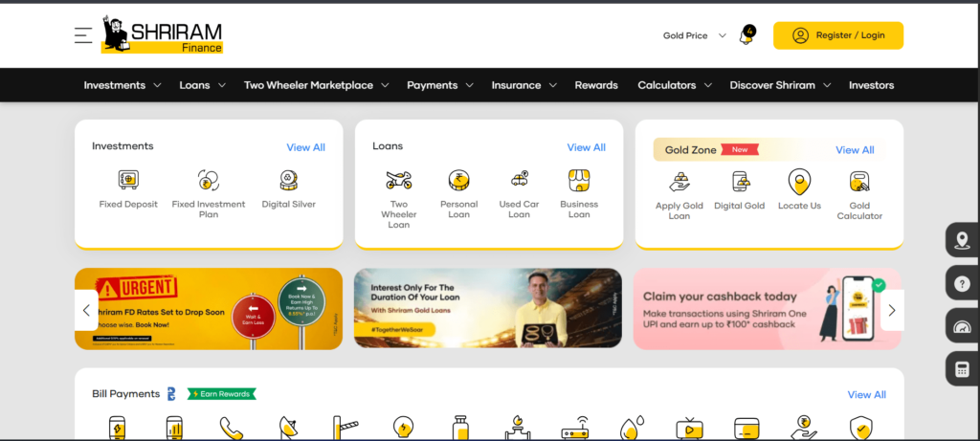This screenshot has width=980, height=441.
Task: Click the Earn Rewards green badge
Action: pos(222,394)
